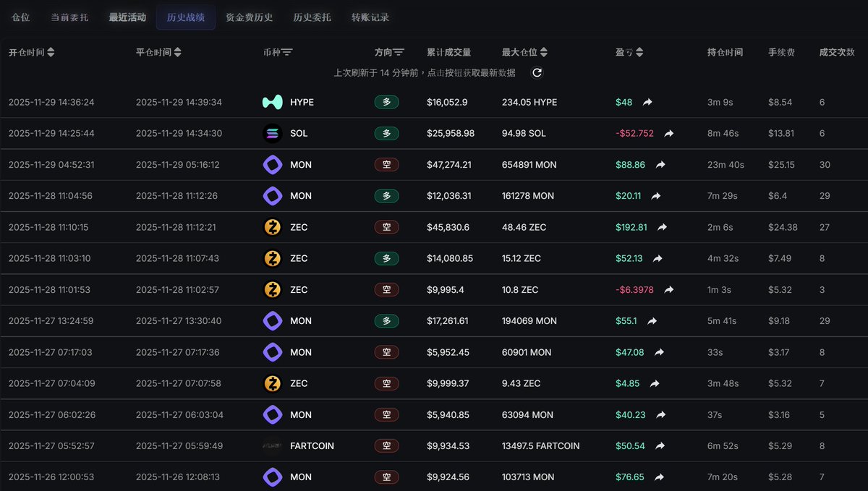The height and width of the screenshot is (491, 868).
Task: Open the 转账记录 tab
Action: tap(370, 16)
